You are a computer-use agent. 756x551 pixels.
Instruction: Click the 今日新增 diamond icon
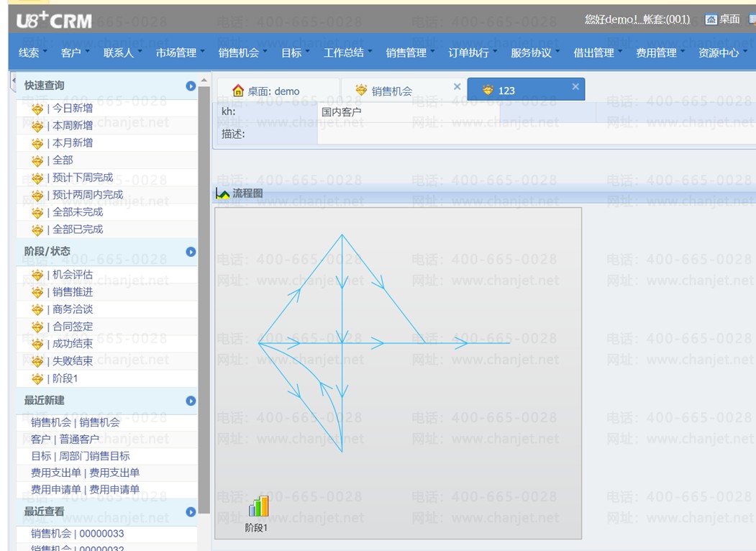pos(37,109)
